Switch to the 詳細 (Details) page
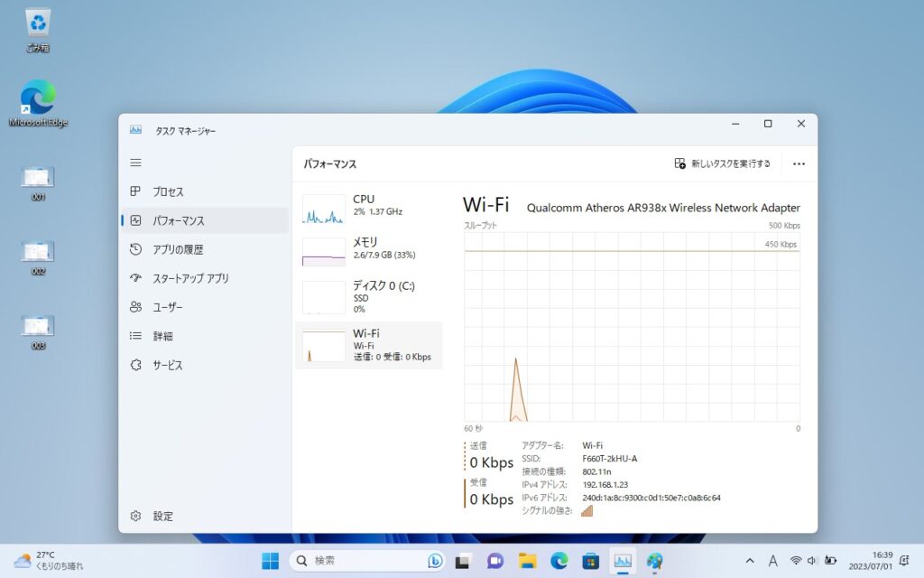The height and width of the screenshot is (578, 924). pyautogui.click(x=162, y=336)
